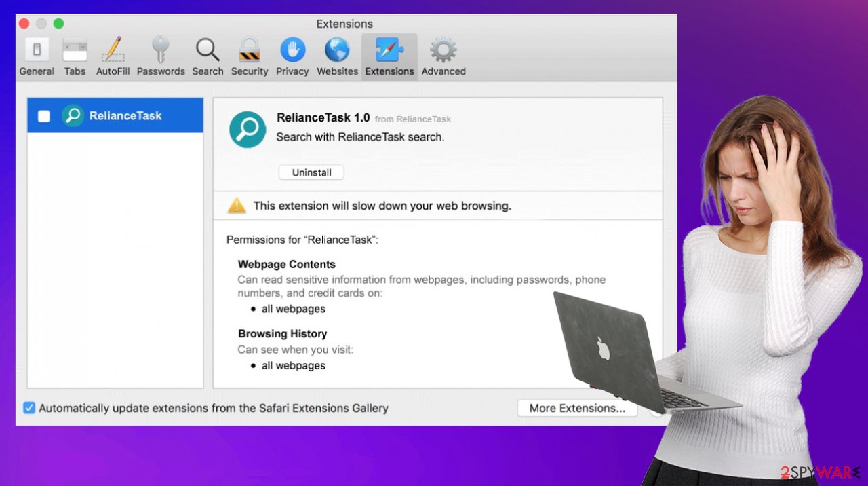This screenshot has width=868, height=486.
Task: Open the AutoFill preferences pane
Action: point(113,58)
